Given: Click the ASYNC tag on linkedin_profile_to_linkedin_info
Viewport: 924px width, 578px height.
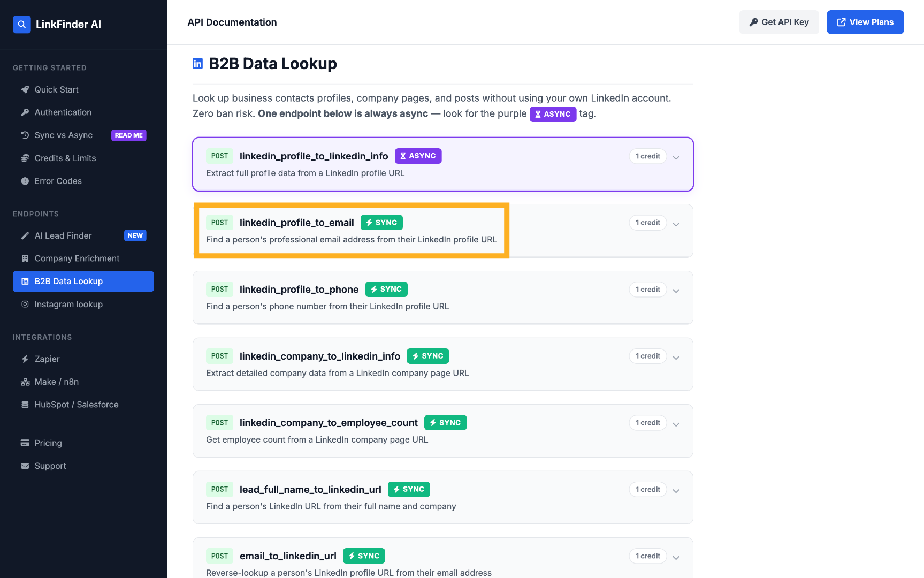Looking at the screenshot, I should (x=418, y=156).
